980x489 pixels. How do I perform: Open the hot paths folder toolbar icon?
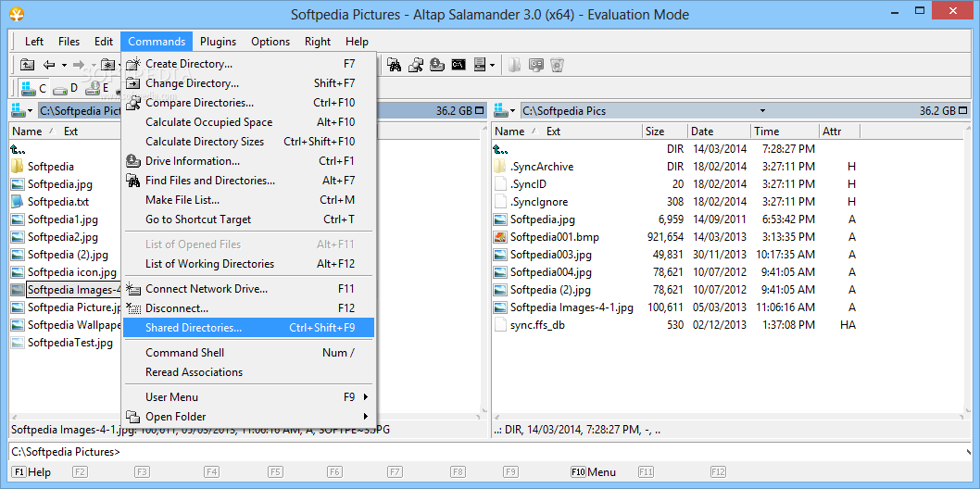point(107,64)
